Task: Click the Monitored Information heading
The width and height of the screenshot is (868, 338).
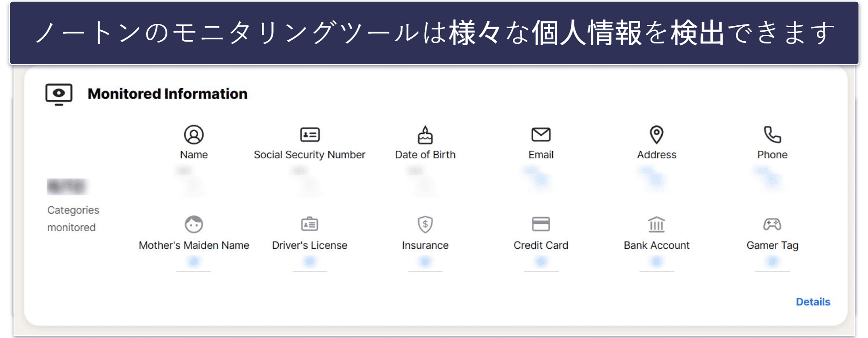Action: click(x=167, y=94)
